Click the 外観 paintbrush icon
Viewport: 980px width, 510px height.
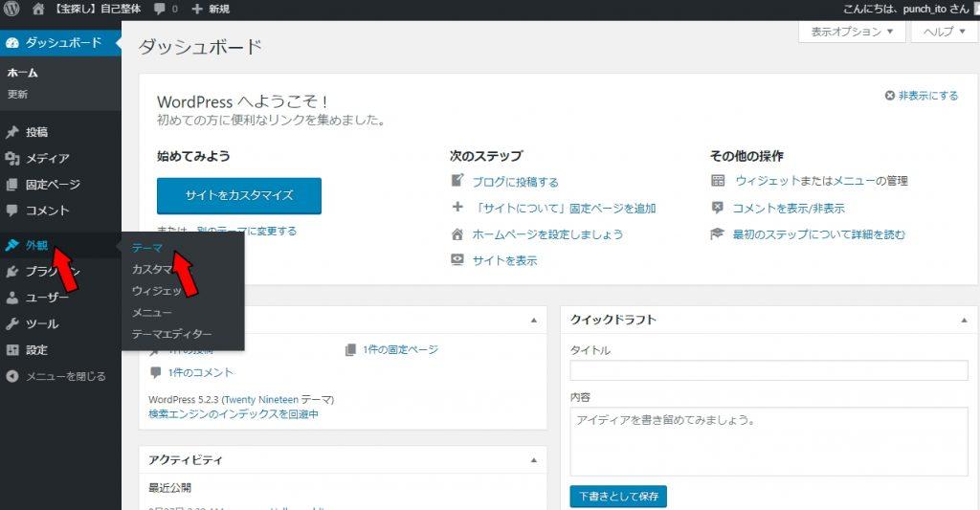[11, 245]
